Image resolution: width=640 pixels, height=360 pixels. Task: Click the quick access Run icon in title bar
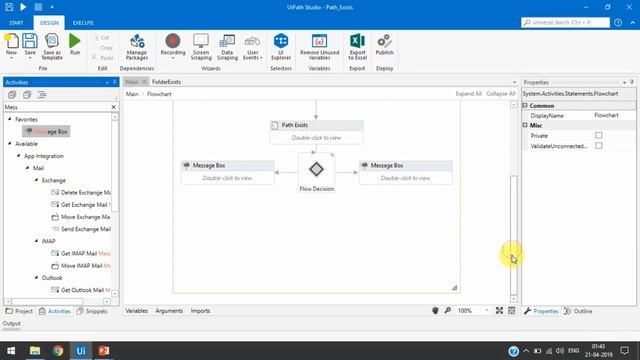pyautogui.click(x=23, y=7)
